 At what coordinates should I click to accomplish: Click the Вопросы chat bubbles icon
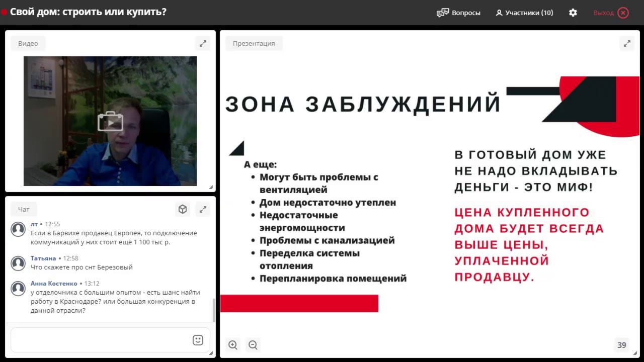point(443,13)
